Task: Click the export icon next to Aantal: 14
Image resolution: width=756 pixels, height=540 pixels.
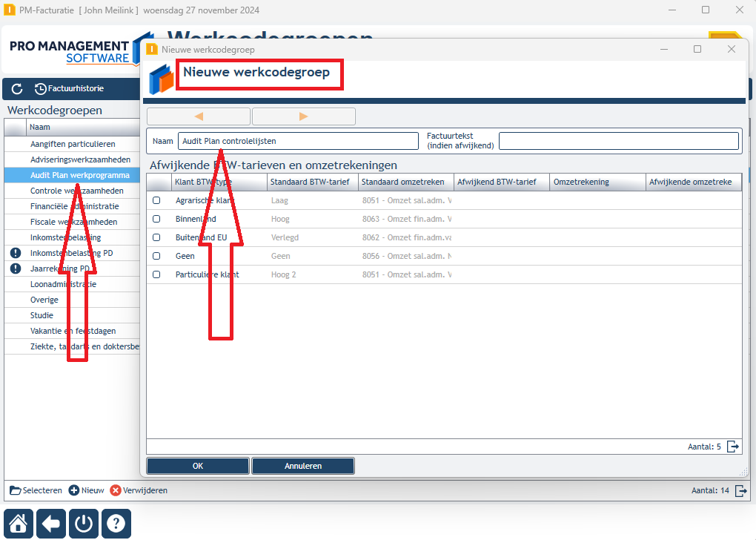Action: (x=741, y=491)
